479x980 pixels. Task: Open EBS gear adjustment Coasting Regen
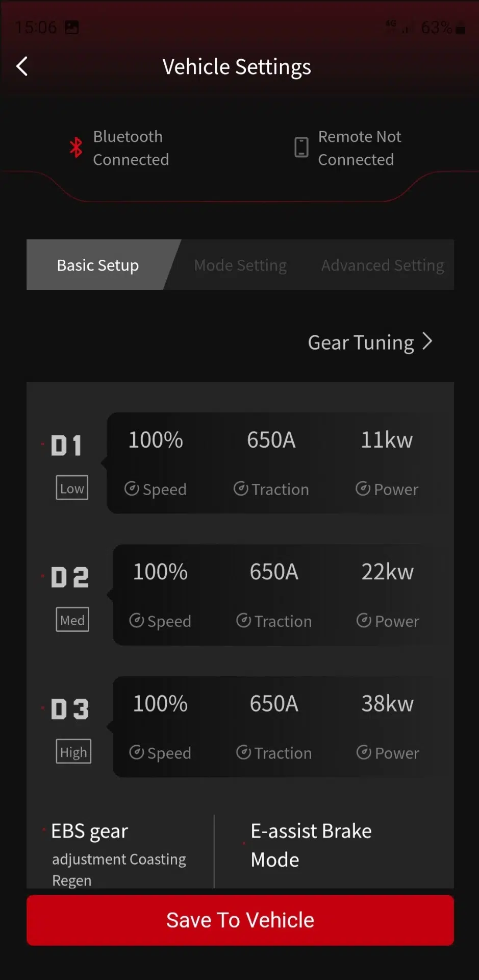pos(119,853)
